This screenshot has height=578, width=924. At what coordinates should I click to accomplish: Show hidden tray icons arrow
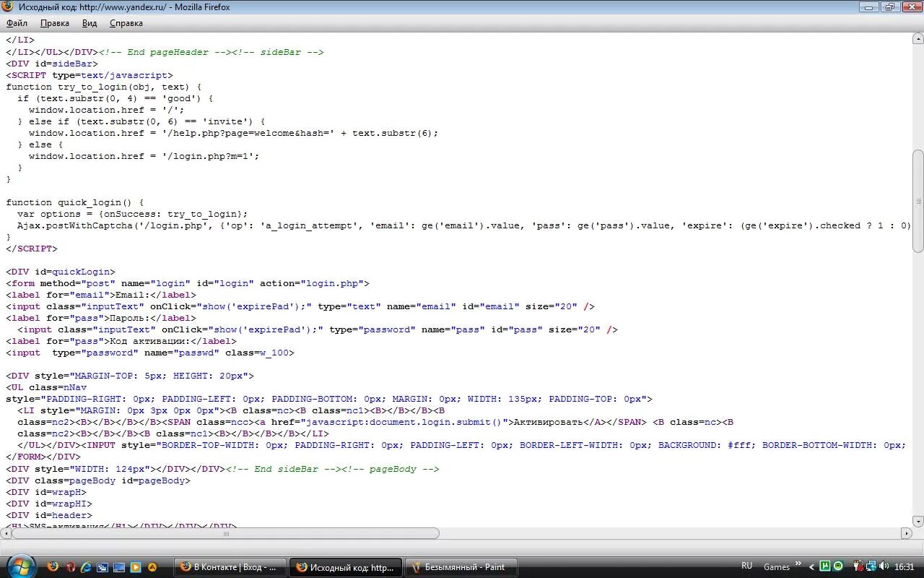coord(811,567)
